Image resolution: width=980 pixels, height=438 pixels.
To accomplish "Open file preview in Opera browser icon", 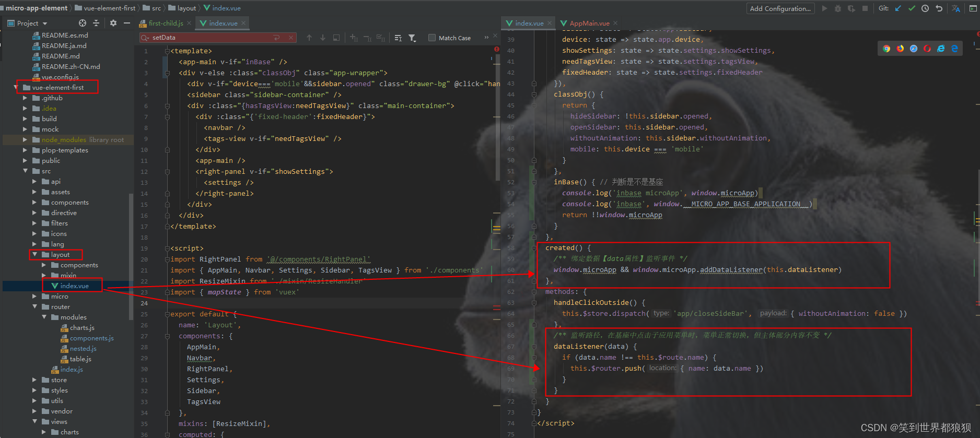I will click(x=927, y=49).
